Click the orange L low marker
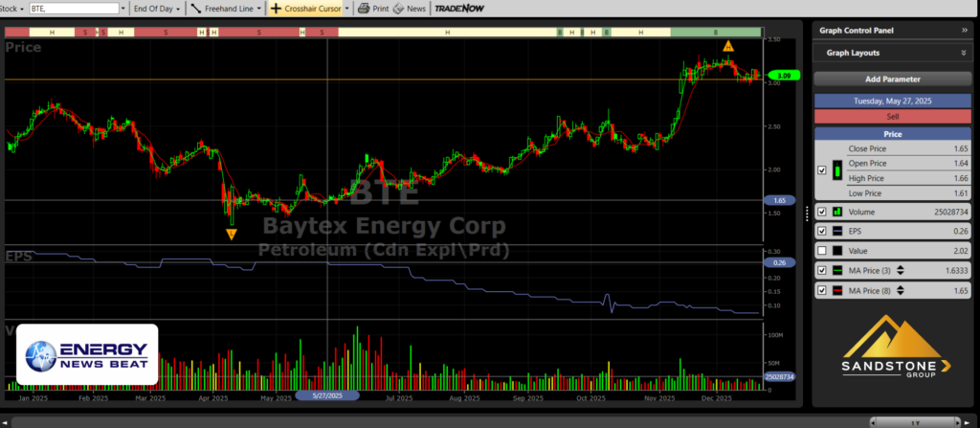 coord(232,234)
